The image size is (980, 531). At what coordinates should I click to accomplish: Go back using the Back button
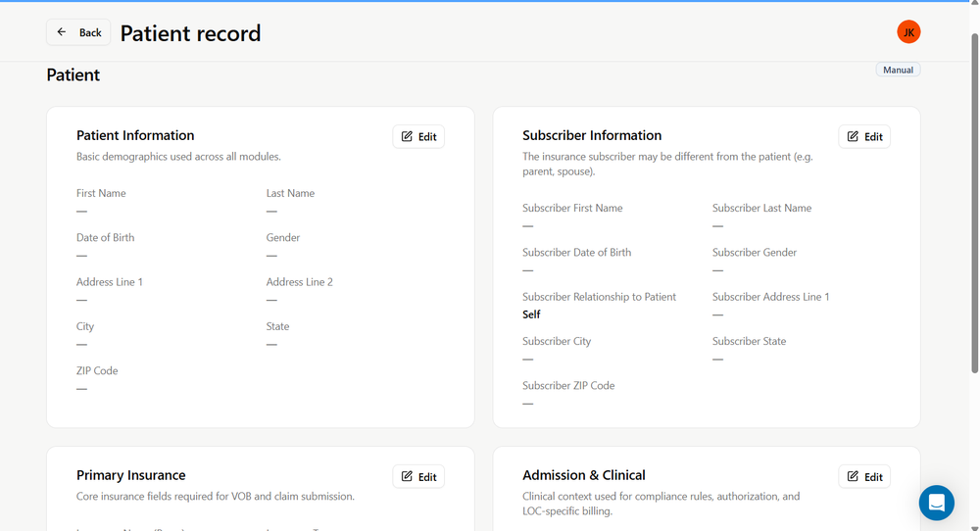(x=78, y=32)
